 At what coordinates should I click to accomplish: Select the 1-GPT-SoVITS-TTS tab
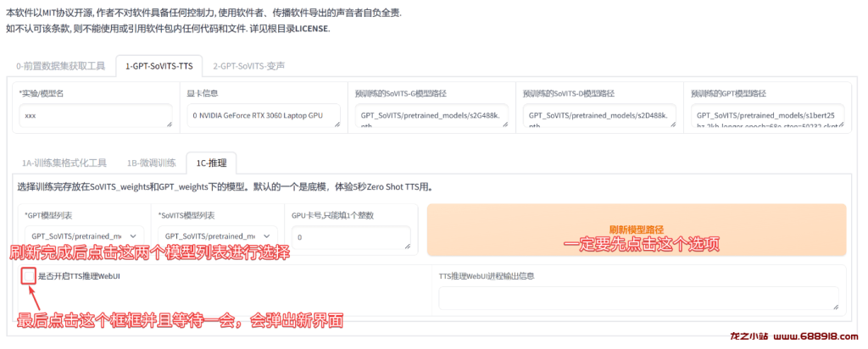[x=159, y=66]
